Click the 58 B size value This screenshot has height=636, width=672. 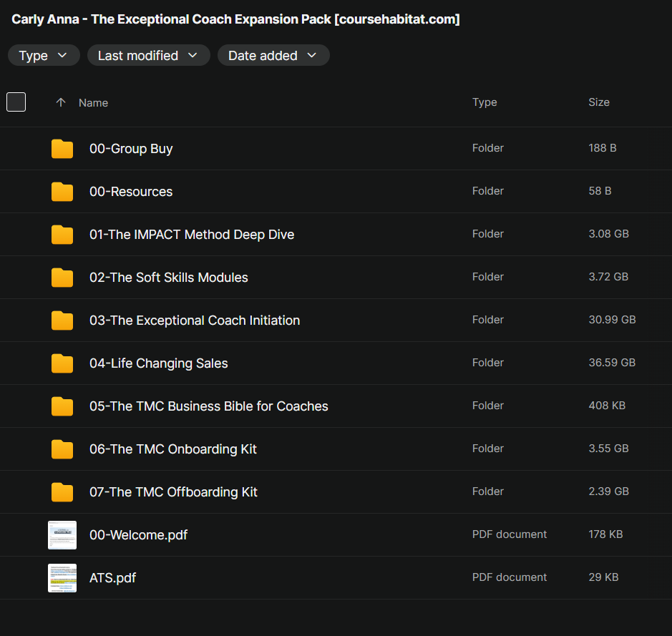pyautogui.click(x=600, y=190)
